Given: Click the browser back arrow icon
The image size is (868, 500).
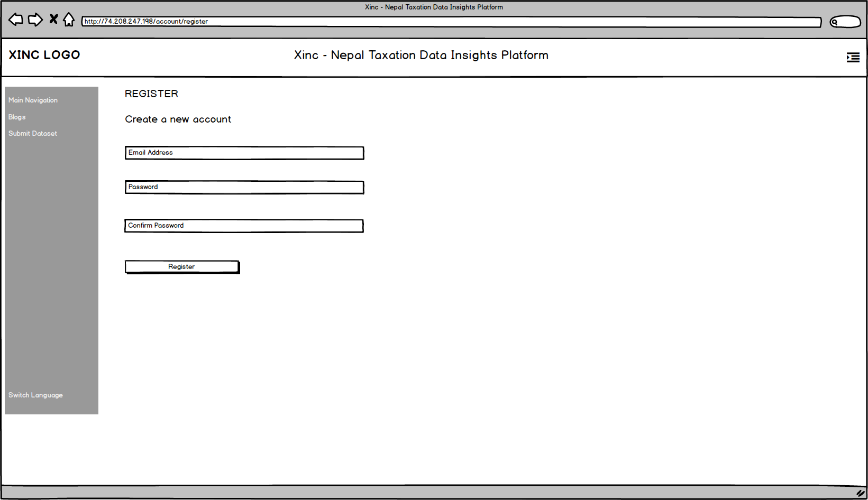Looking at the screenshot, I should coord(16,20).
